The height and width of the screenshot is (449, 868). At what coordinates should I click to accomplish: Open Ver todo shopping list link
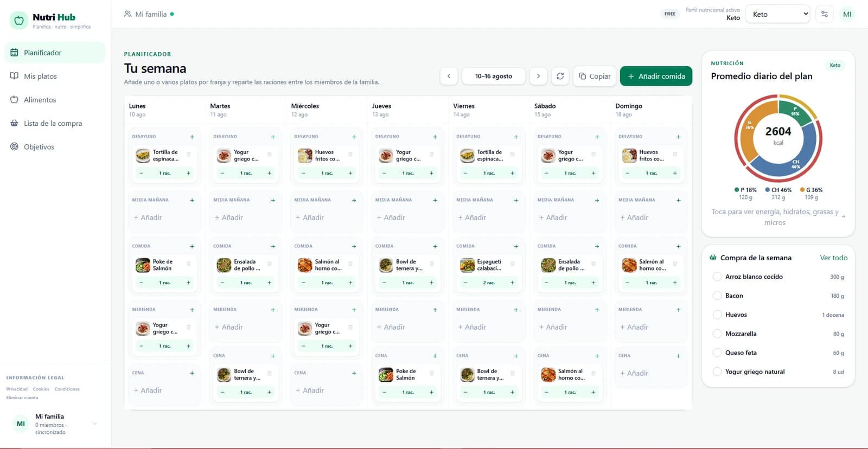coord(833,258)
